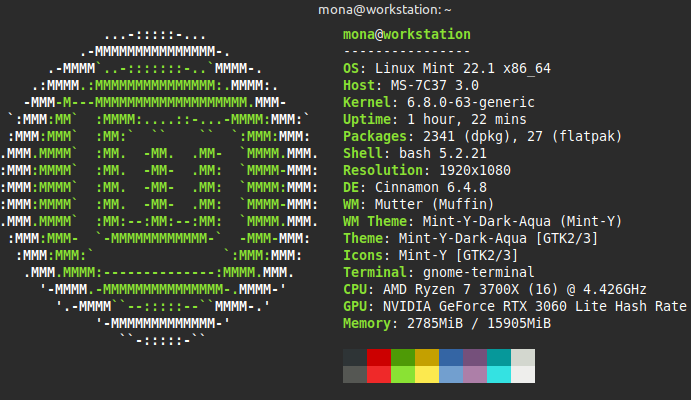Image resolution: width=691 pixels, height=400 pixels.
Task: Click the dark yellow color block
Action: (x=427, y=358)
